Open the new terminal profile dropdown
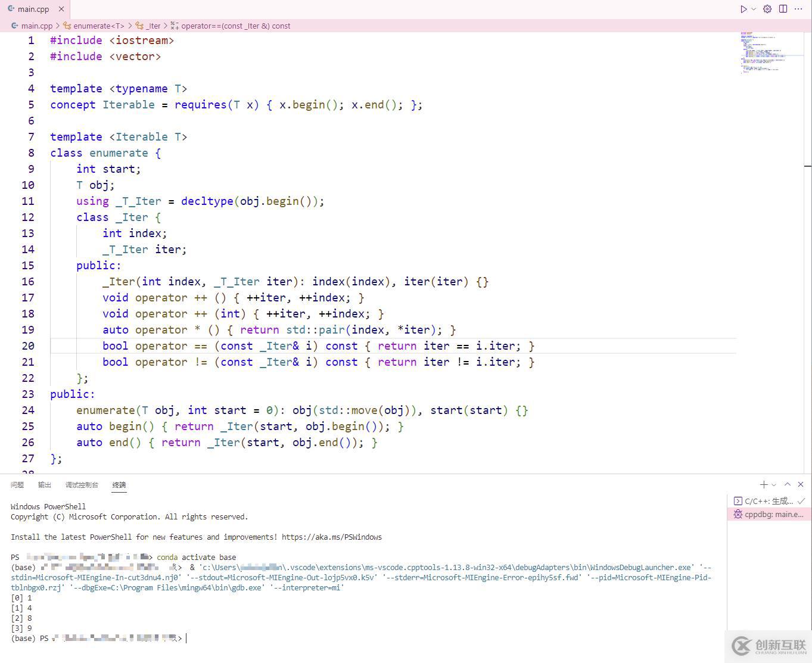The height and width of the screenshot is (663, 812). pos(774,485)
